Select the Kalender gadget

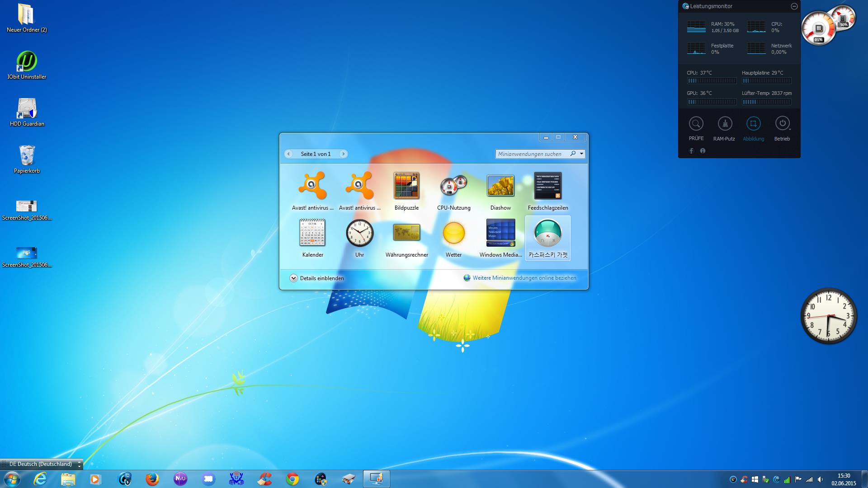pyautogui.click(x=312, y=238)
